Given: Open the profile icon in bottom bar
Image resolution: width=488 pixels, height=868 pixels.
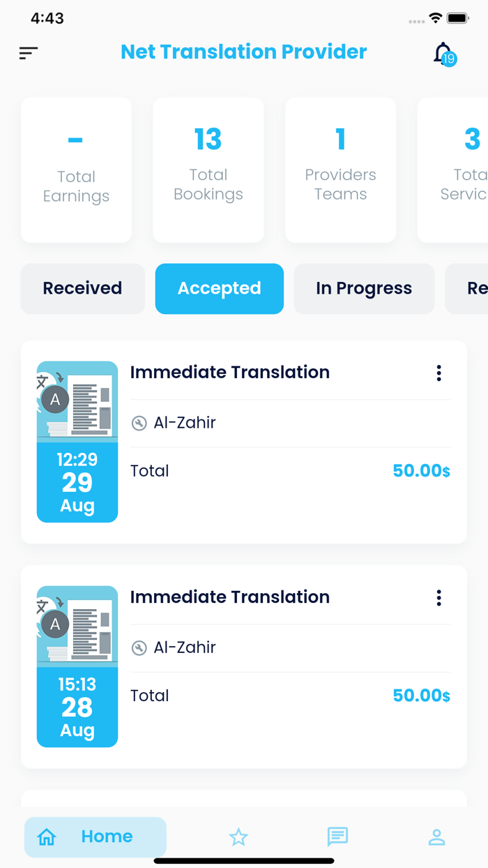Looking at the screenshot, I should pyautogui.click(x=436, y=837).
